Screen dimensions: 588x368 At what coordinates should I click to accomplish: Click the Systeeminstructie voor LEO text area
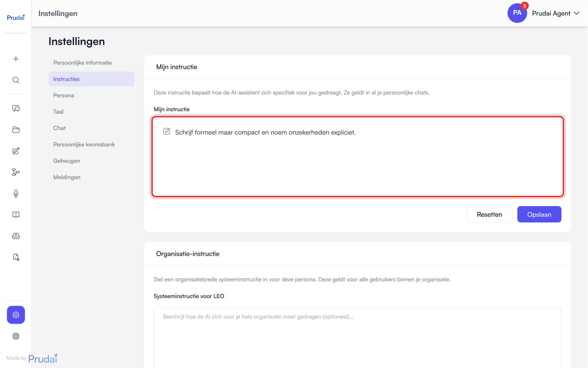click(357, 337)
